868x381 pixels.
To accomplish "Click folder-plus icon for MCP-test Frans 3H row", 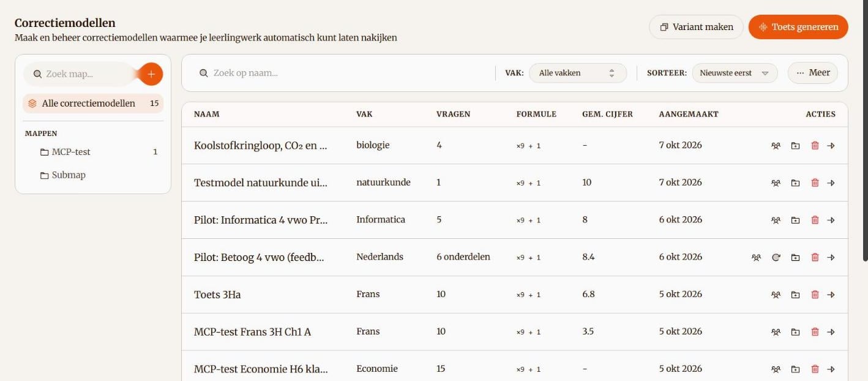I will (795, 333).
